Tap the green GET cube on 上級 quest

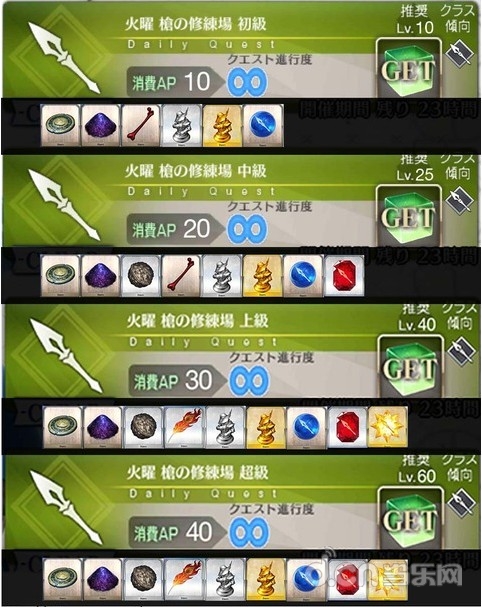[410, 366]
